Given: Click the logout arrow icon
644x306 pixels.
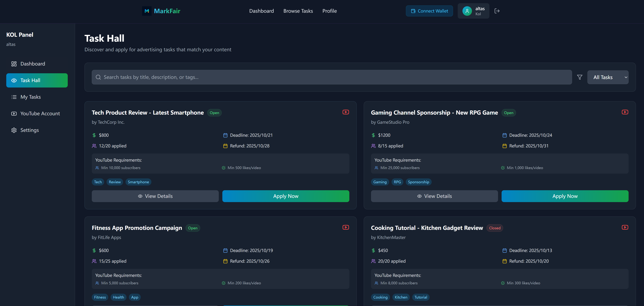Looking at the screenshot, I should click(497, 11).
